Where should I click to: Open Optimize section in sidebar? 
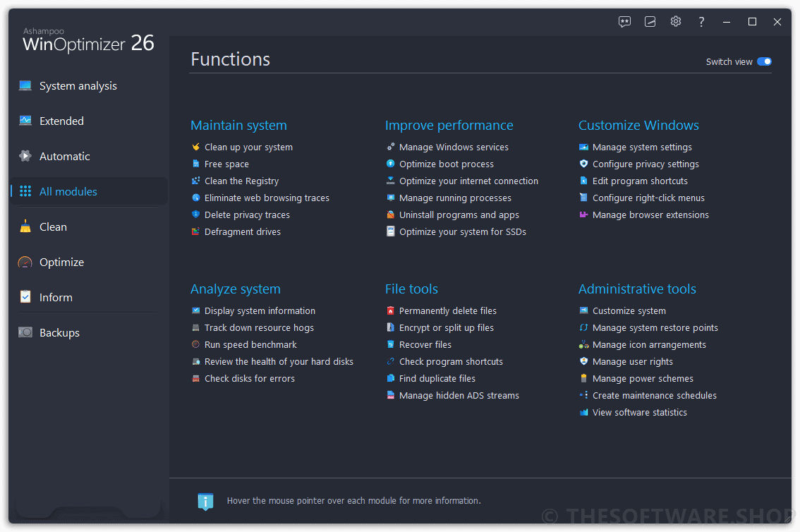(89, 262)
